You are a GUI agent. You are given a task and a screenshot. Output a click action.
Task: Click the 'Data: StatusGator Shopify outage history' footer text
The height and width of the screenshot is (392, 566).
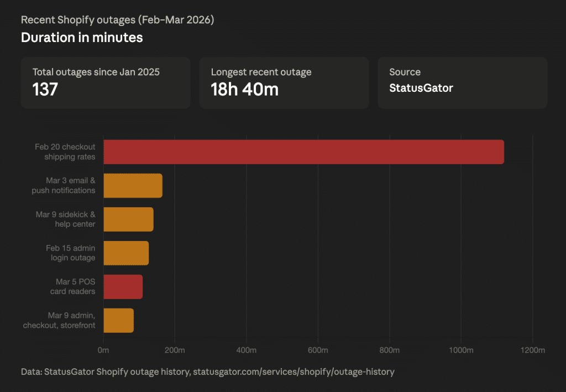point(106,372)
